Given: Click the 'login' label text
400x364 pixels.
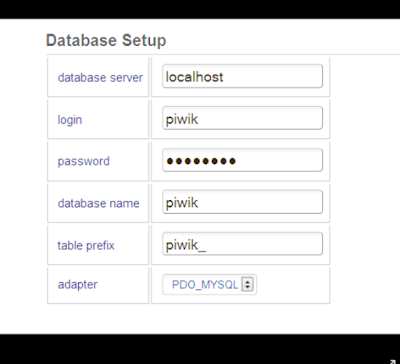Looking at the screenshot, I should coord(70,120).
